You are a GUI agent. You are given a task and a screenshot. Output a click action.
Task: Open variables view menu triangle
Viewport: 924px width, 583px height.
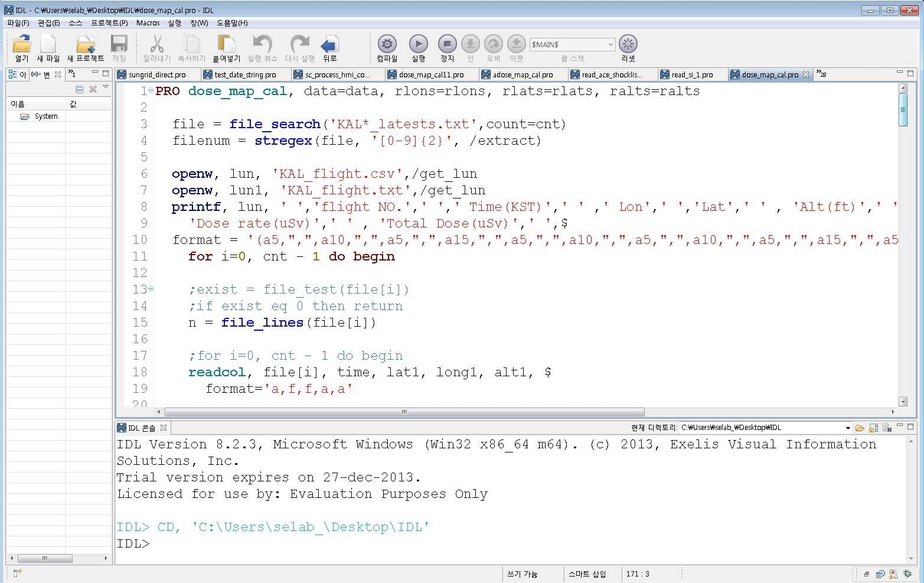tap(106, 87)
